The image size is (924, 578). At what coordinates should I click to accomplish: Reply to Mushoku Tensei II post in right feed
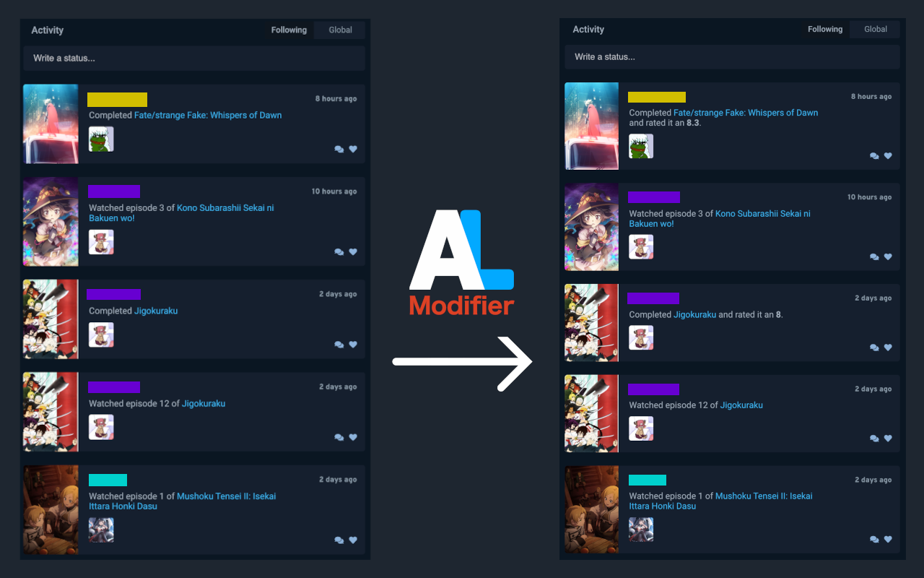coord(874,539)
